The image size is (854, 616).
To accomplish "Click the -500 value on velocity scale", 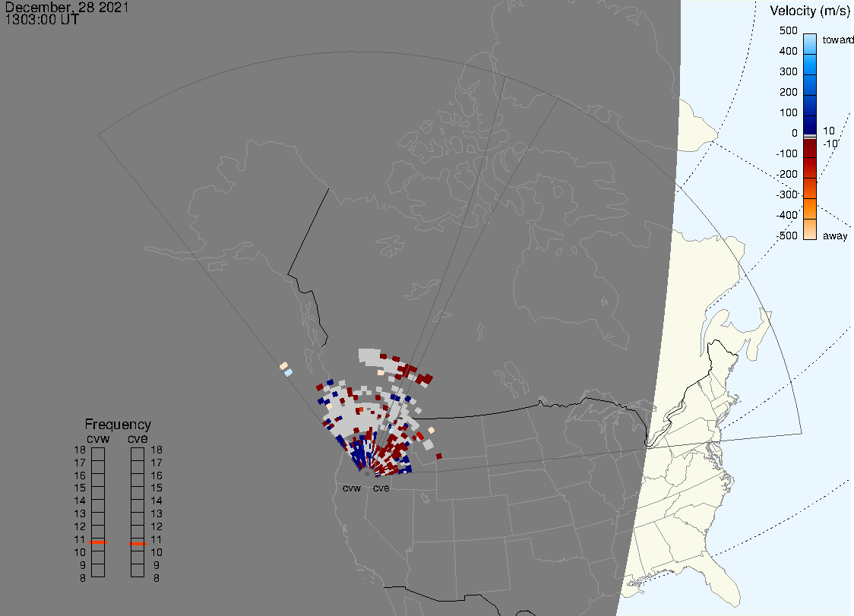I will click(x=786, y=235).
